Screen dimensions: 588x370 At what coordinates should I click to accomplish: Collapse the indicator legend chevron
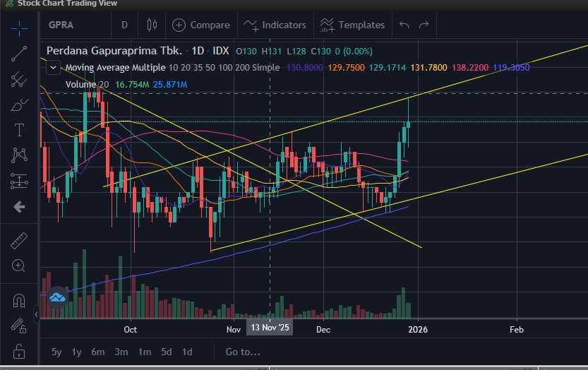pyautogui.click(x=53, y=68)
